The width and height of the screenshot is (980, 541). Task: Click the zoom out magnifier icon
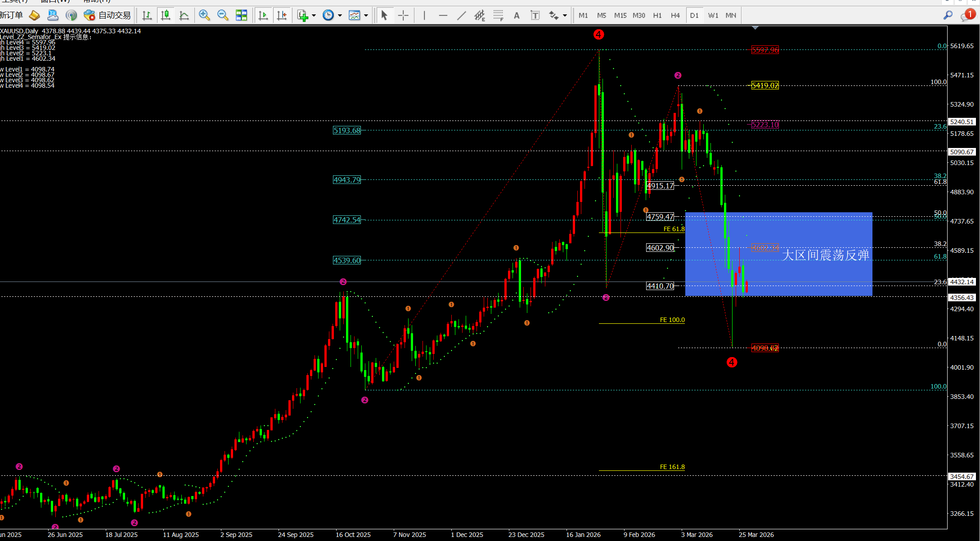(x=223, y=15)
